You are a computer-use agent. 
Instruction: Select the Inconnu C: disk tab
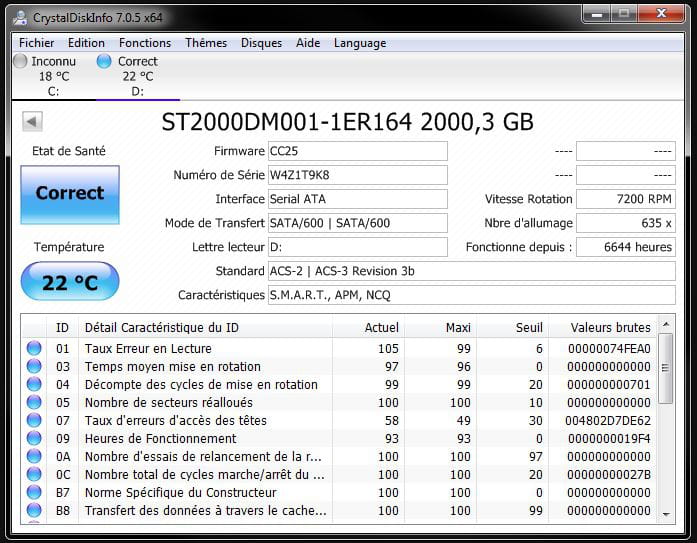53,76
